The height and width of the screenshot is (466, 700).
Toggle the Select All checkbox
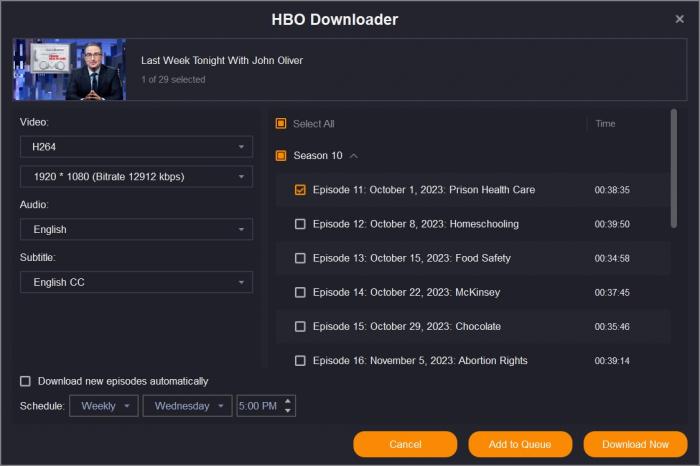coord(281,124)
